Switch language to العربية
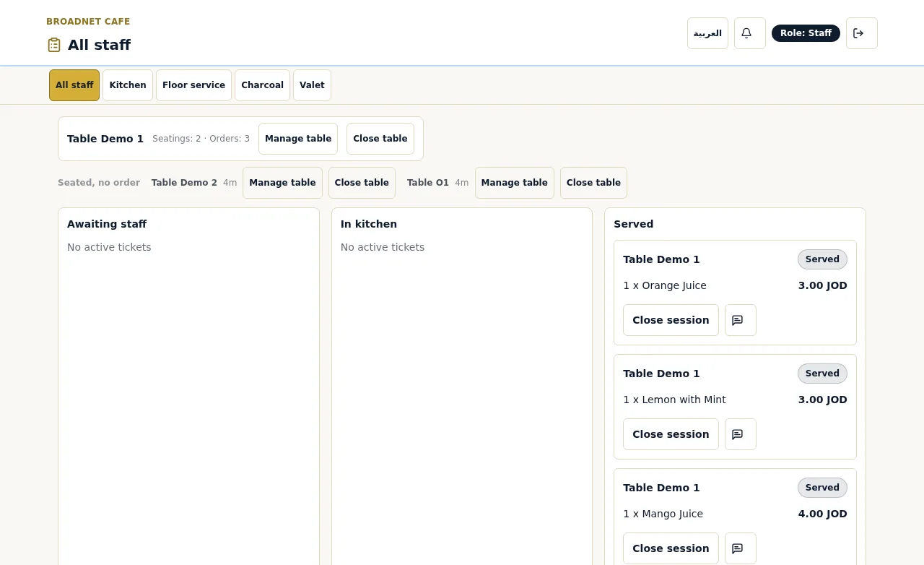 tap(707, 33)
